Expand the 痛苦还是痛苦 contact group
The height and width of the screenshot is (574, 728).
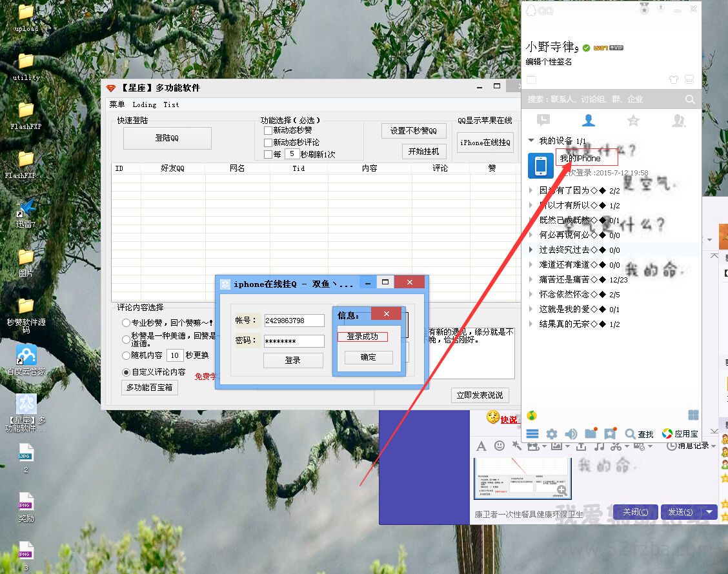531,279
